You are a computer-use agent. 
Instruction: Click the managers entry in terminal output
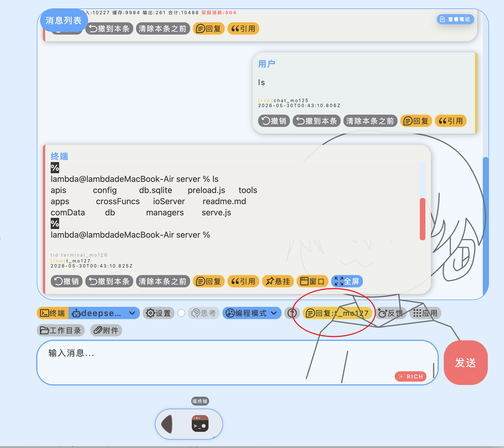click(165, 213)
